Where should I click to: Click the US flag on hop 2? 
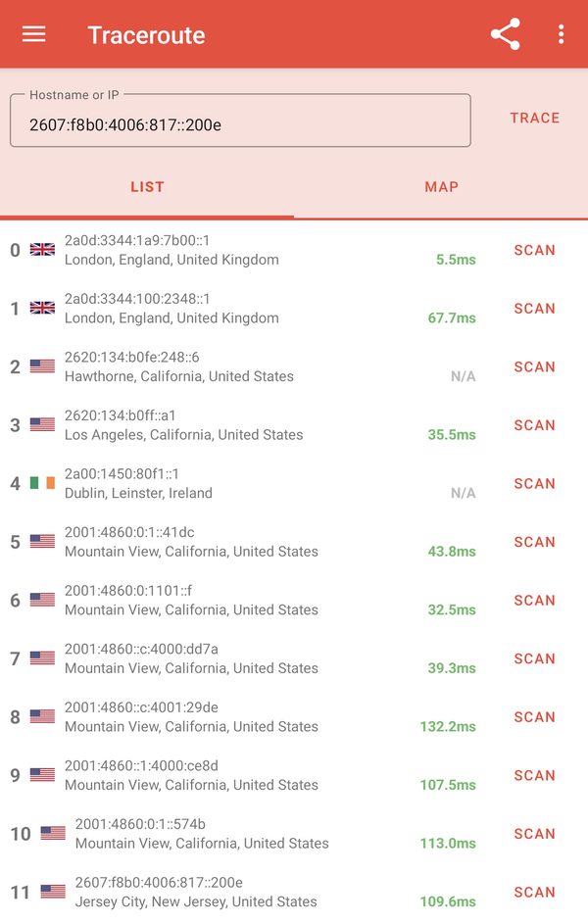coord(42,366)
